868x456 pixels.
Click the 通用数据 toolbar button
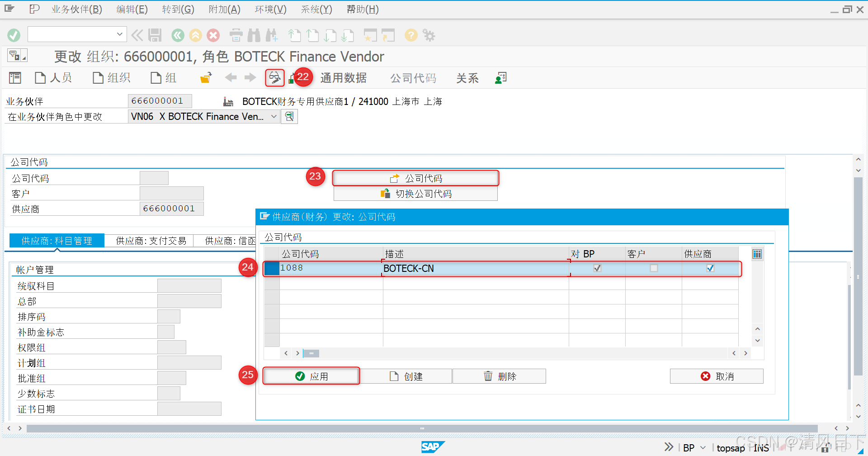tap(344, 78)
